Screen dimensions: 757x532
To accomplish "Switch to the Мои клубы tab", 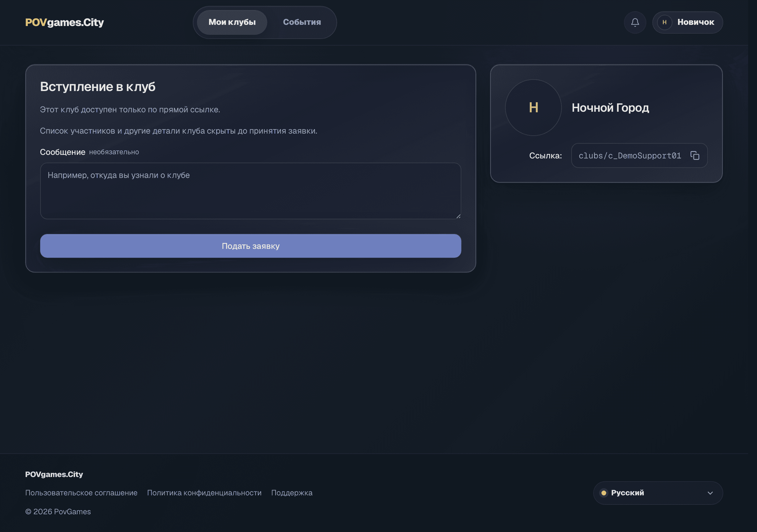I will [232, 22].
